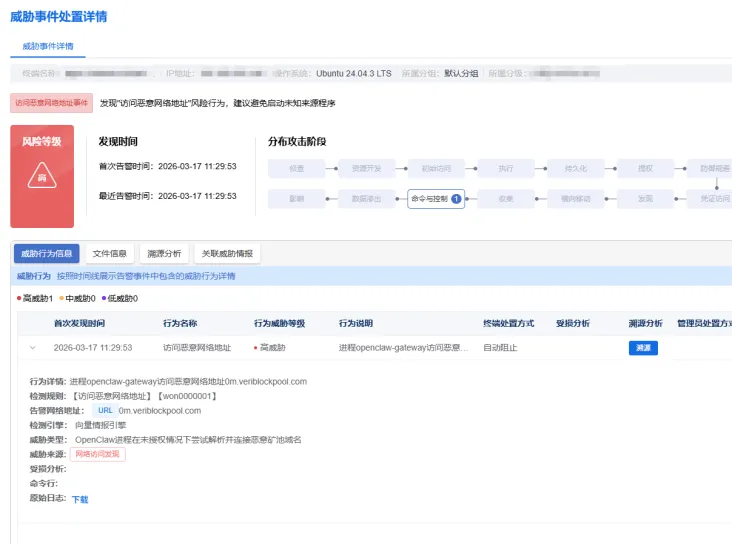Select the highlighted 命令与控制 stage
Viewport: 733px width, 545px height.
[436, 199]
